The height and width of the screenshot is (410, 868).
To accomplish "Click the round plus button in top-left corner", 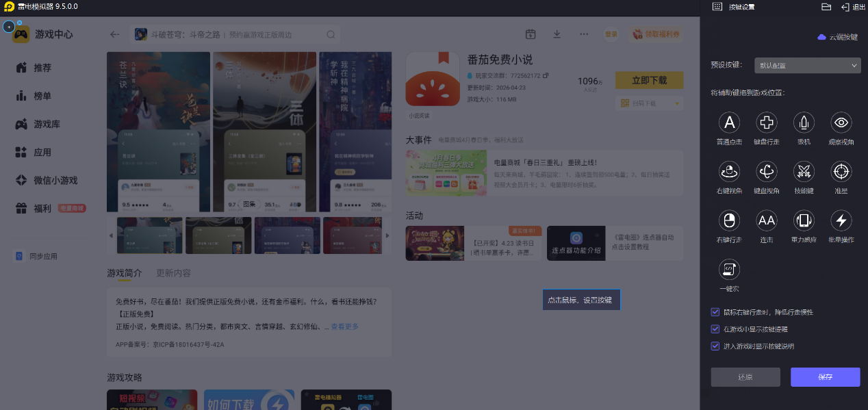I will point(9,26).
